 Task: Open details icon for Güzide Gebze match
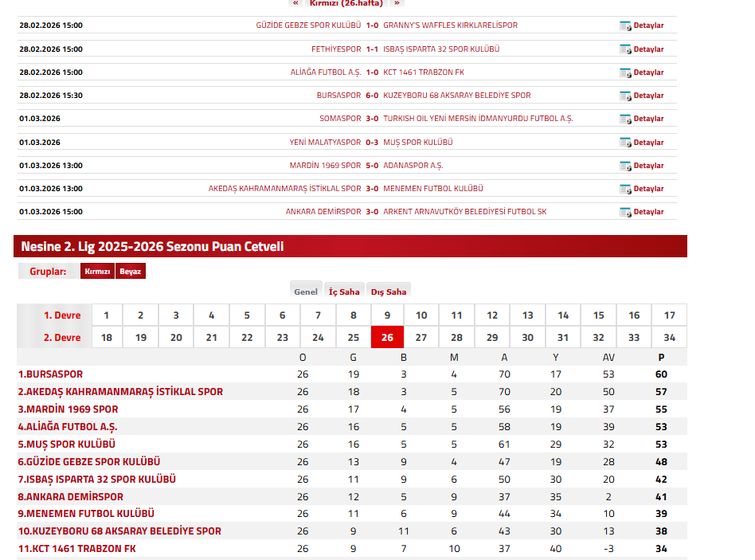[x=625, y=25]
